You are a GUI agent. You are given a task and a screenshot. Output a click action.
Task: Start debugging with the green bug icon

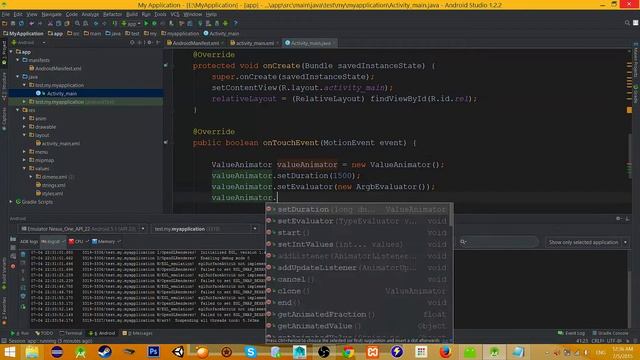click(x=154, y=24)
